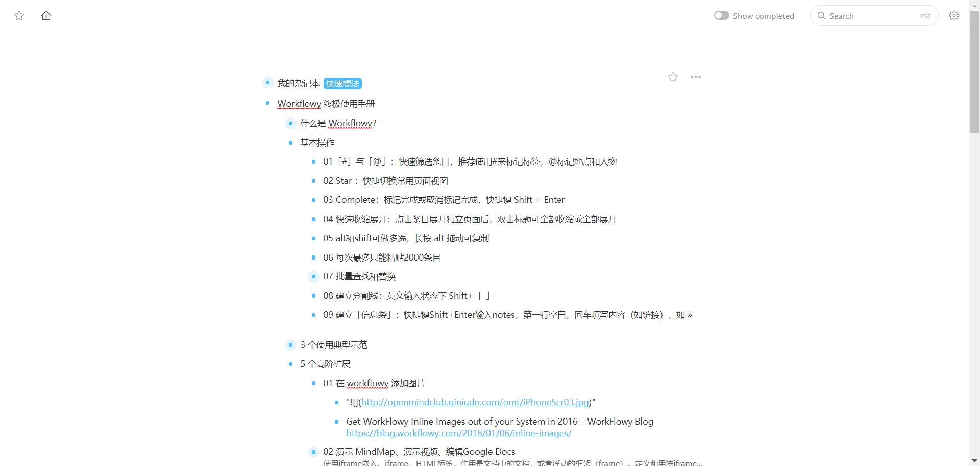This screenshot has height=466, width=980.
Task: Click bullet of 09 建立「信息袋」item
Action: (x=313, y=315)
